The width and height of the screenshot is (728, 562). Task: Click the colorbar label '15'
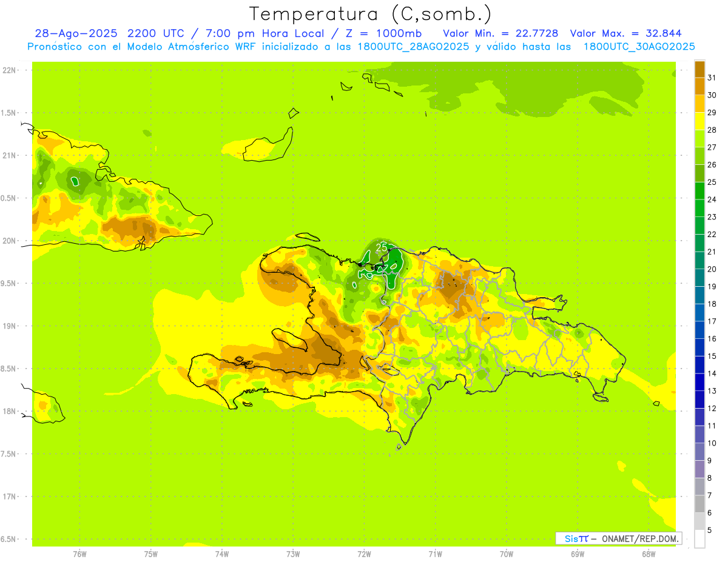[712, 356]
